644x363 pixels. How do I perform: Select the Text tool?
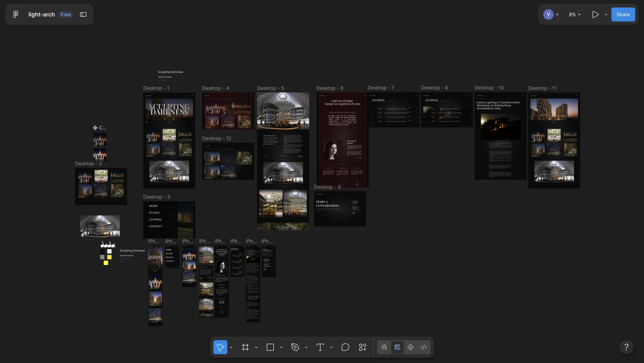pos(320,347)
